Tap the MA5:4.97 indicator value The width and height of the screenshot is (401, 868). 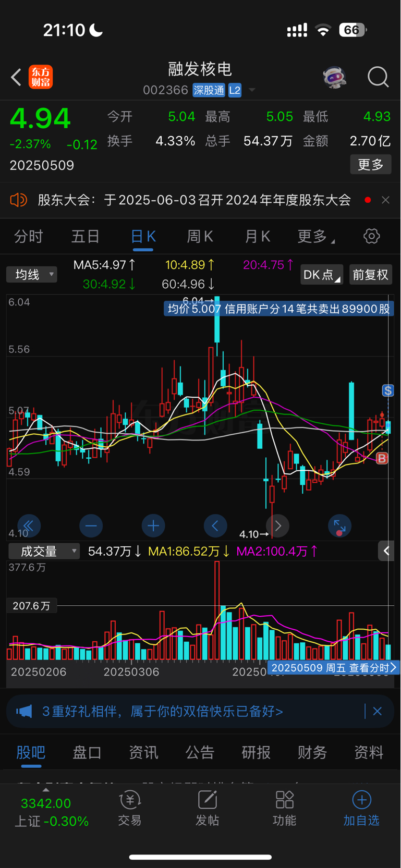pyautogui.click(x=105, y=265)
